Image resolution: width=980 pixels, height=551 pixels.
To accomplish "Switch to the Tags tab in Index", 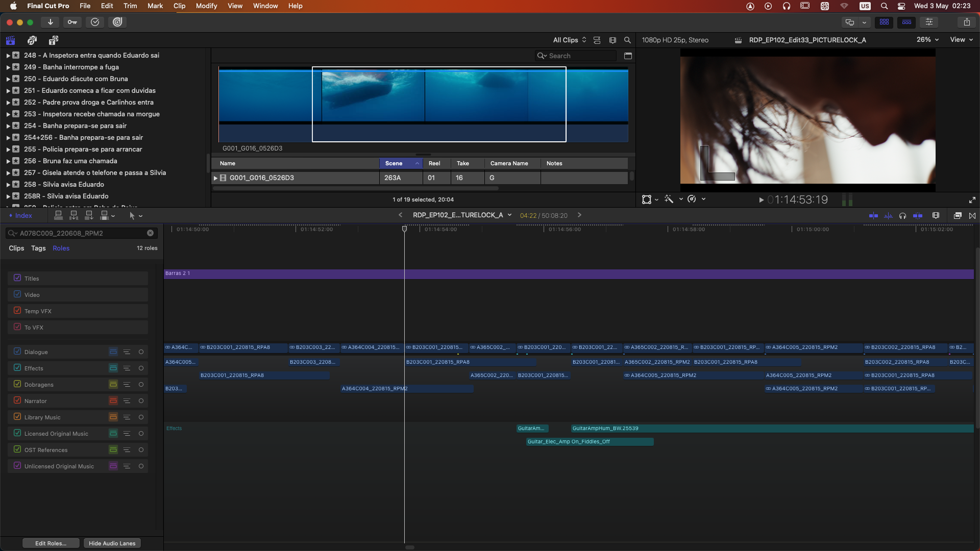I will (x=38, y=248).
